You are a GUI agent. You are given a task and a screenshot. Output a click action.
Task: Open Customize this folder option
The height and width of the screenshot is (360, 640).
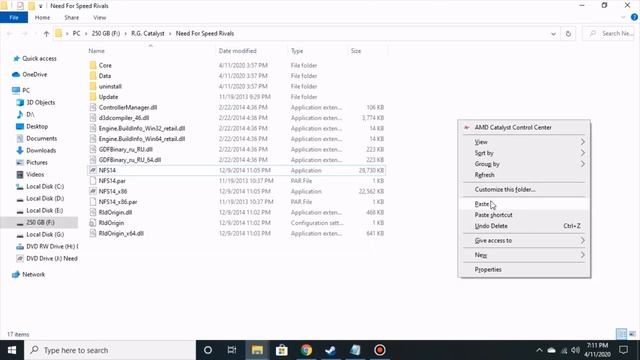tap(524, 190)
